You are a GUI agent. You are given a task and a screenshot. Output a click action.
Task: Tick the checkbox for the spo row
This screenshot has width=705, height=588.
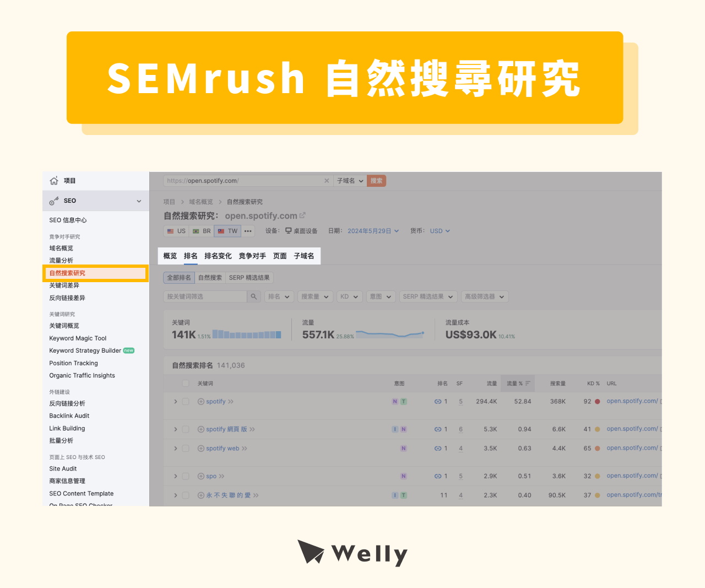point(186,476)
